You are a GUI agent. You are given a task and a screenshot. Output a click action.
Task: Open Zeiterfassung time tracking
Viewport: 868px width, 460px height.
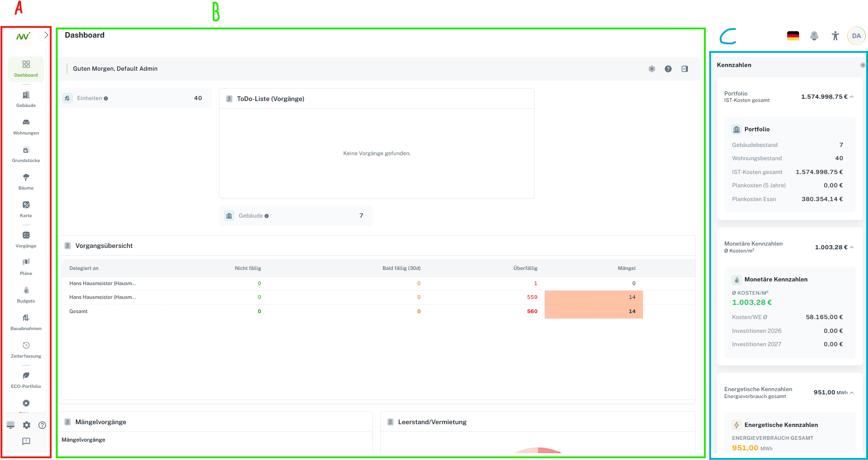26,350
